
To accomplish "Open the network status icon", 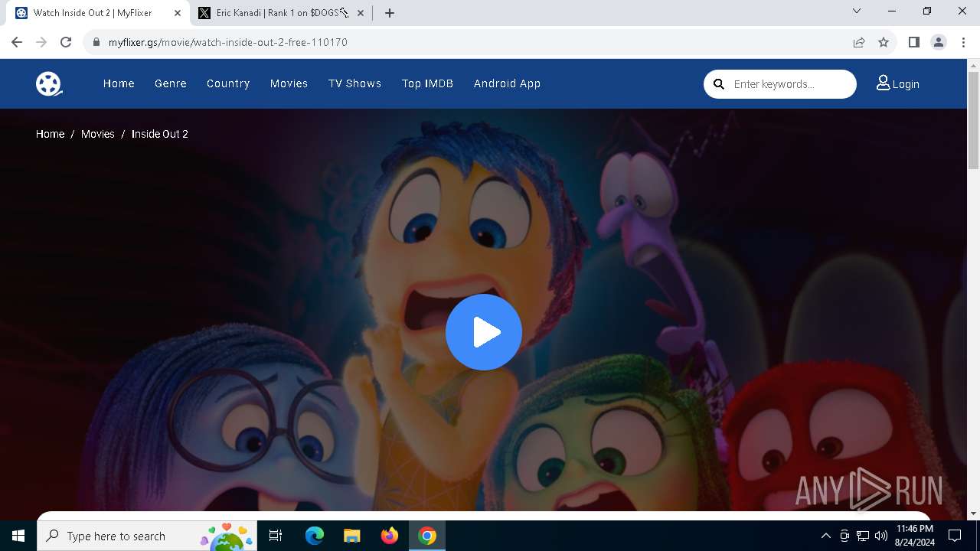I will (x=863, y=536).
